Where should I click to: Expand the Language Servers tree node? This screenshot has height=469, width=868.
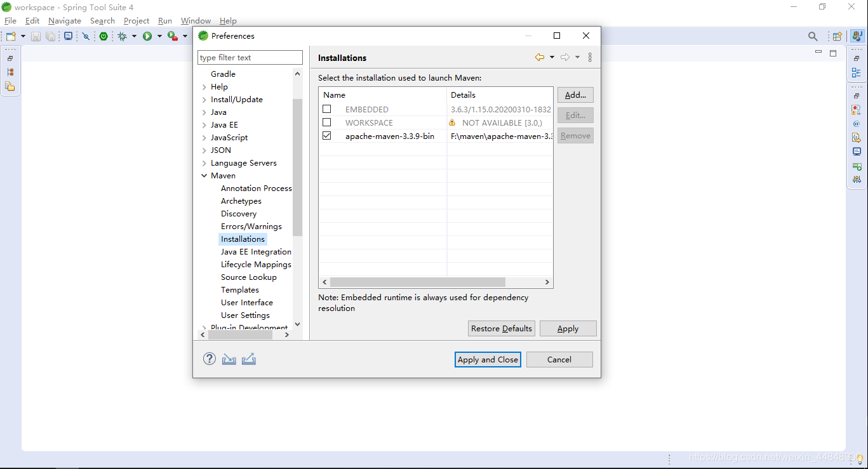pos(204,163)
